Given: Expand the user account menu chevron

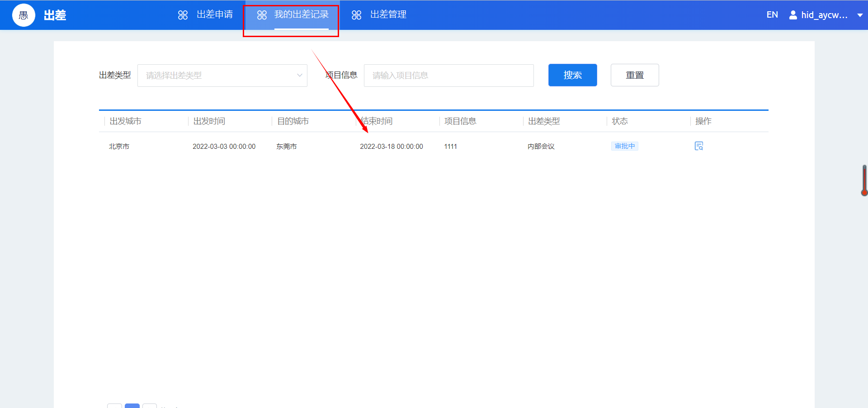Looking at the screenshot, I should click(860, 14).
